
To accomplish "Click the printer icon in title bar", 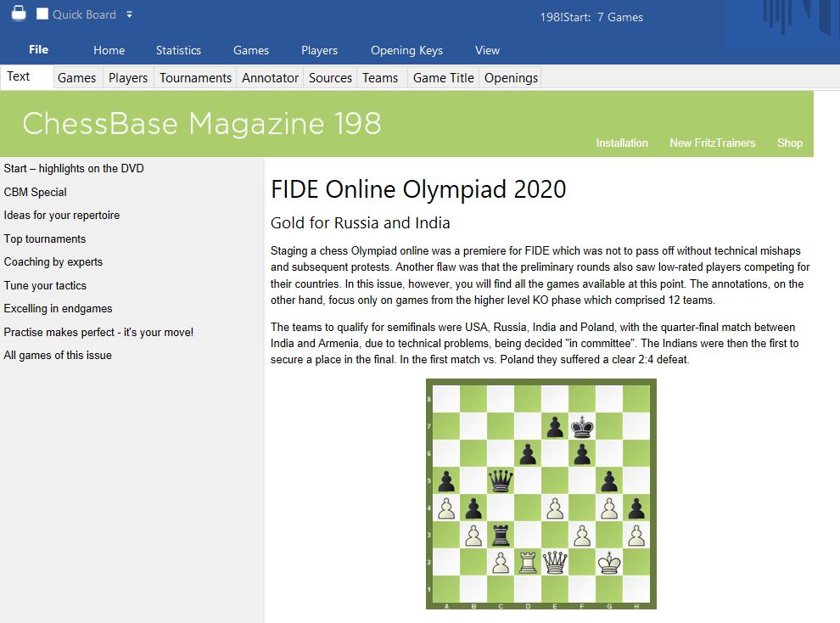I will pos(18,14).
